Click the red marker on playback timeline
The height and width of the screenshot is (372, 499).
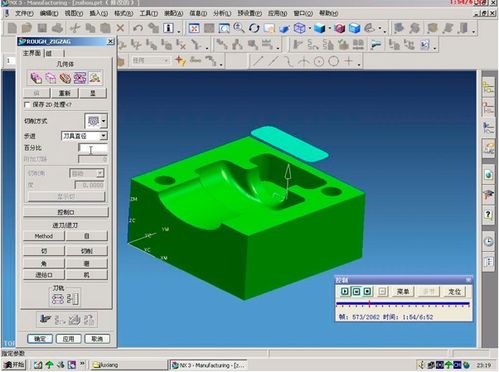pos(369,304)
